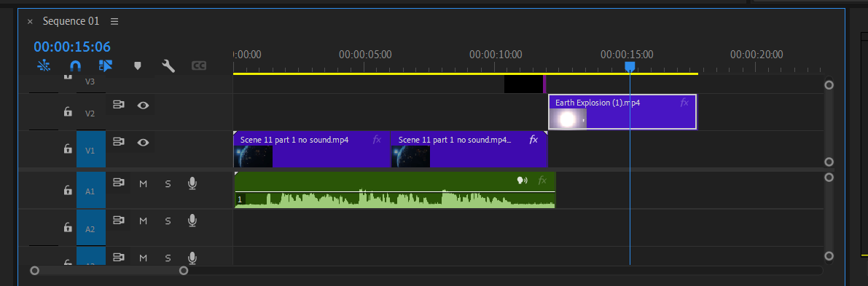Select the Earth Explosion (1).mp4 clip
Screen dimensions: 868x286
coord(622,112)
